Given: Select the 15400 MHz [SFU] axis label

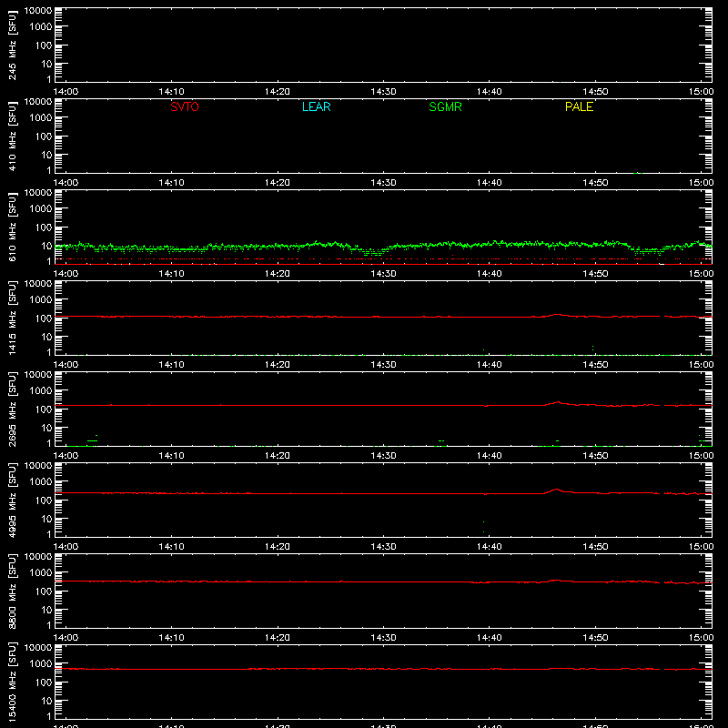Looking at the screenshot, I should pos(12,682).
